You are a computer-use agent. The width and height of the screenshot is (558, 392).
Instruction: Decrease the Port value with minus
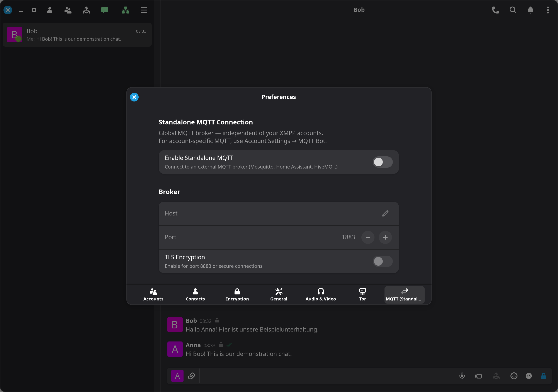tap(368, 237)
